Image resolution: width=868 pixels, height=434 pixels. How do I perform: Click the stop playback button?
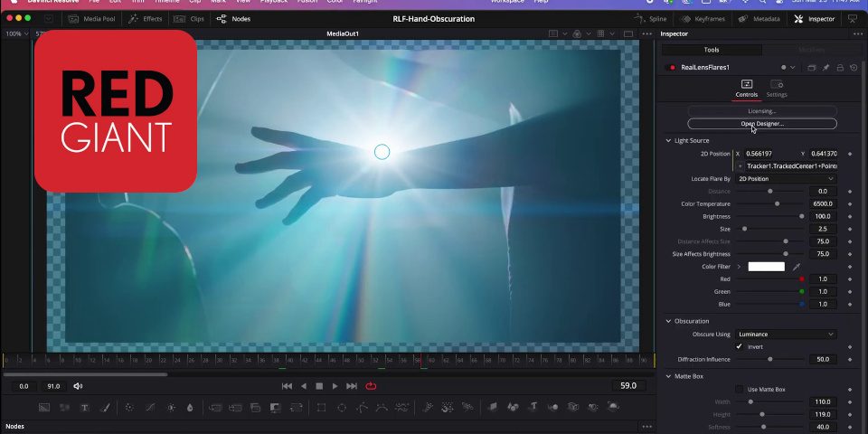click(319, 386)
